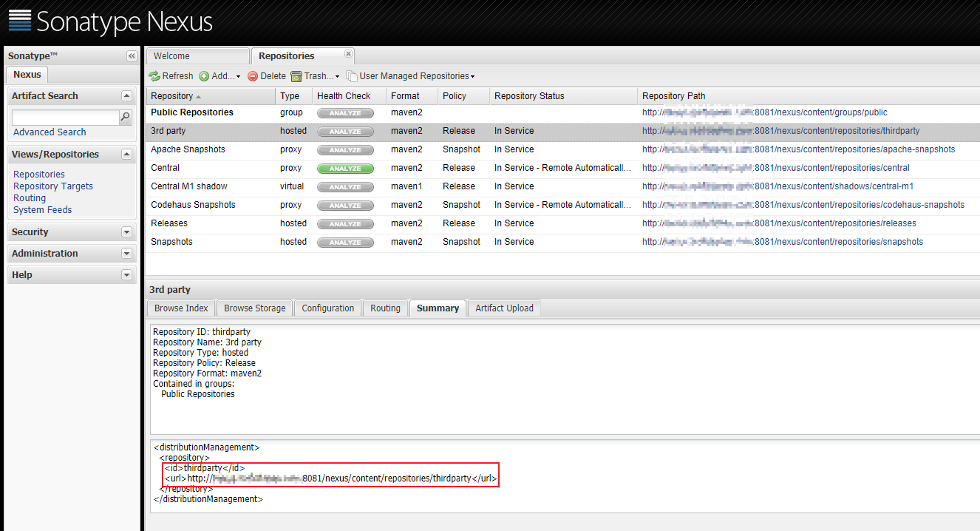
Task: Collapse the Views/Repositories section
Action: pos(126,155)
